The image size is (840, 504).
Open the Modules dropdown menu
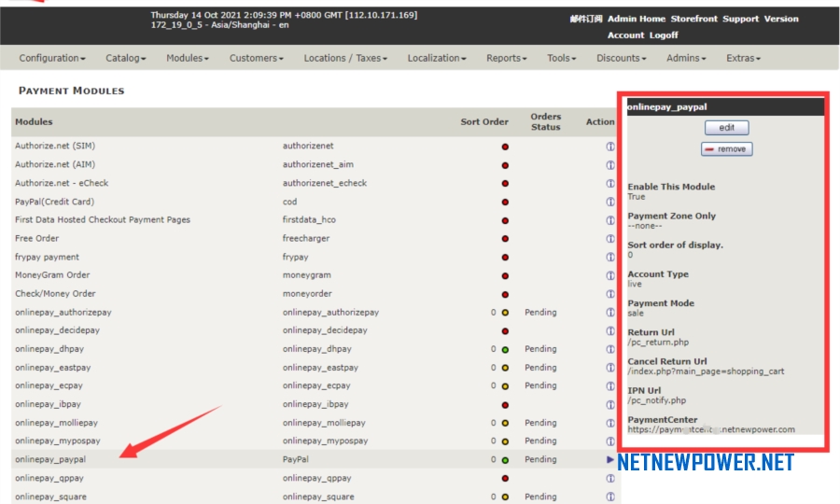click(x=187, y=58)
